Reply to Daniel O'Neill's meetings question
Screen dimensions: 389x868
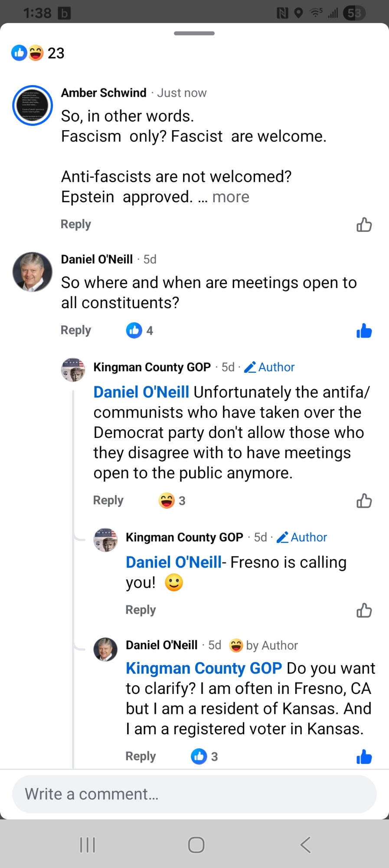76,330
